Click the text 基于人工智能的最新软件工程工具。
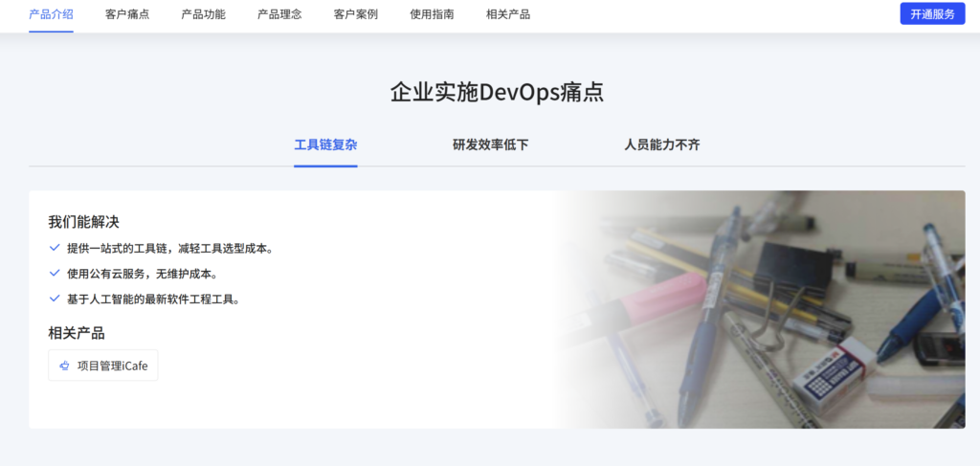Viewport: 980px width, 466px height. 154,300
